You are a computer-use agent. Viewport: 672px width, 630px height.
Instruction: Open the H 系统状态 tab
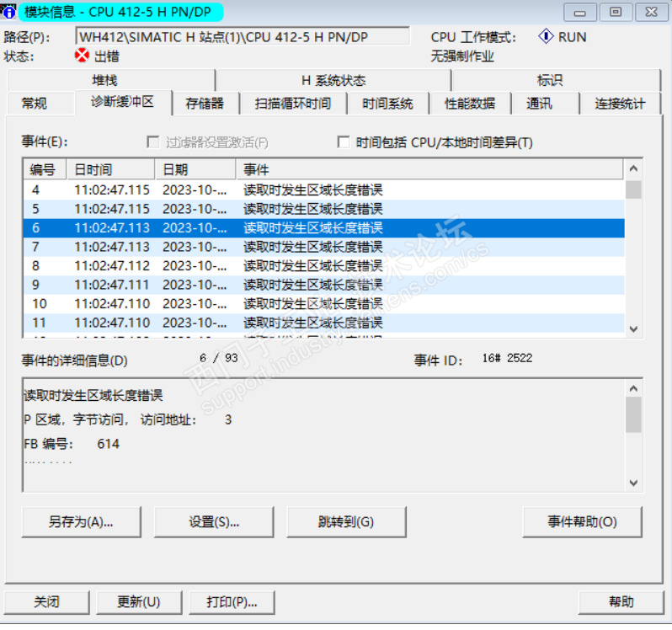(x=333, y=80)
